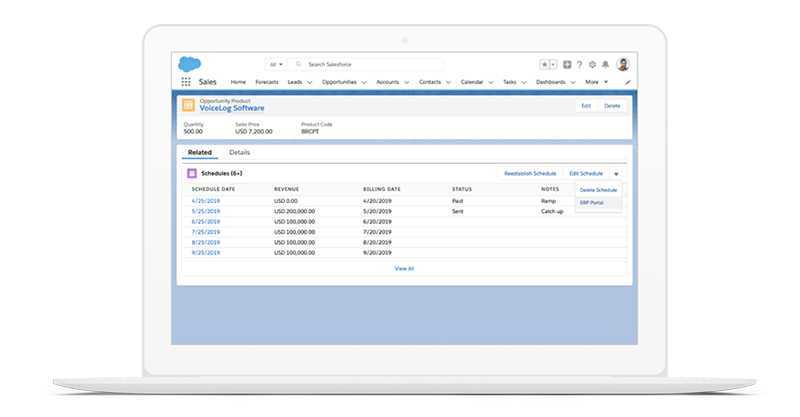Click the Catch up notes cell
This screenshot has height=417, width=800.
click(x=552, y=211)
